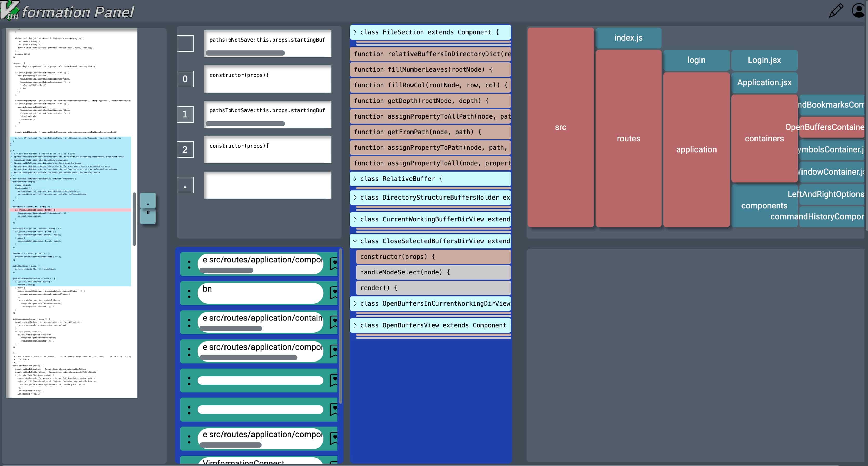Select function fillRowCol in outline
868x466 pixels.
point(430,85)
